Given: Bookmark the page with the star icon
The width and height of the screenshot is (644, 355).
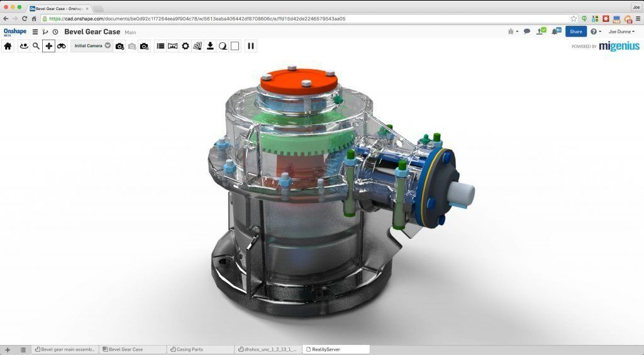Looking at the screenshot, I should [574, 18].
